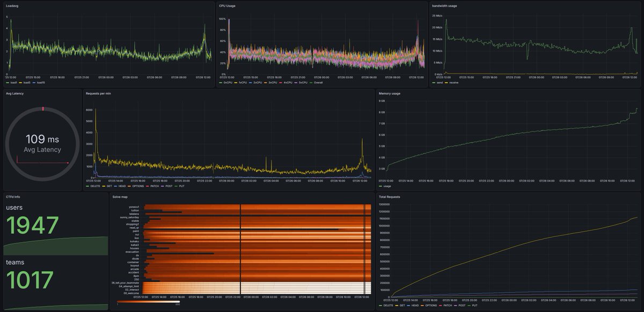Click the tuition row label in Solve map
The width and height of the screenshot is (644, 312).
135,211
